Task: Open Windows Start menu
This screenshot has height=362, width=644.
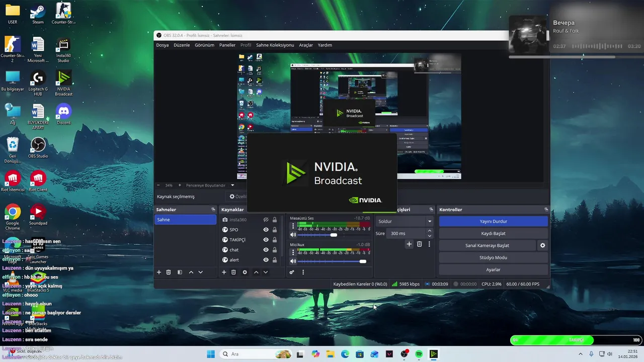Action: (211, 354)
